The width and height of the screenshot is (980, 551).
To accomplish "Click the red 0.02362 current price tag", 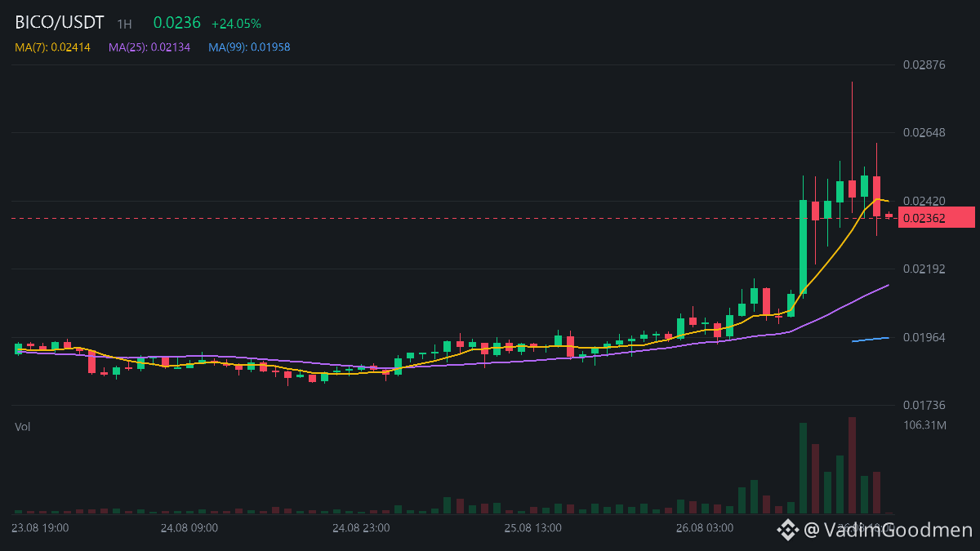I will click(937, 218).
